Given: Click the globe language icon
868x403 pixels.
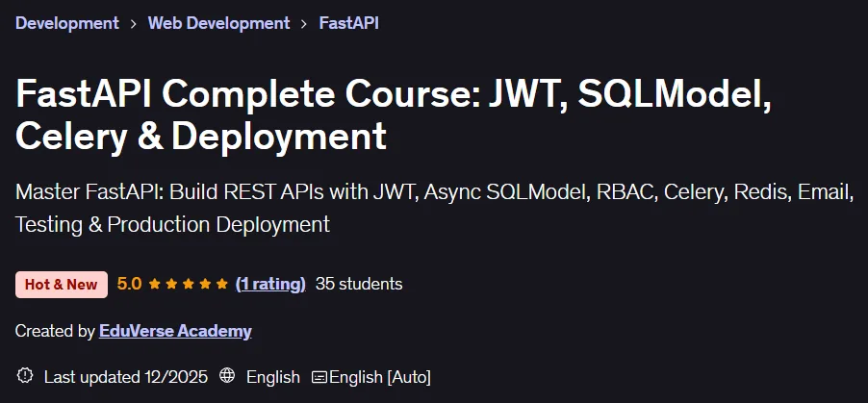Looking at the screenshot, I should pos(227,375).
